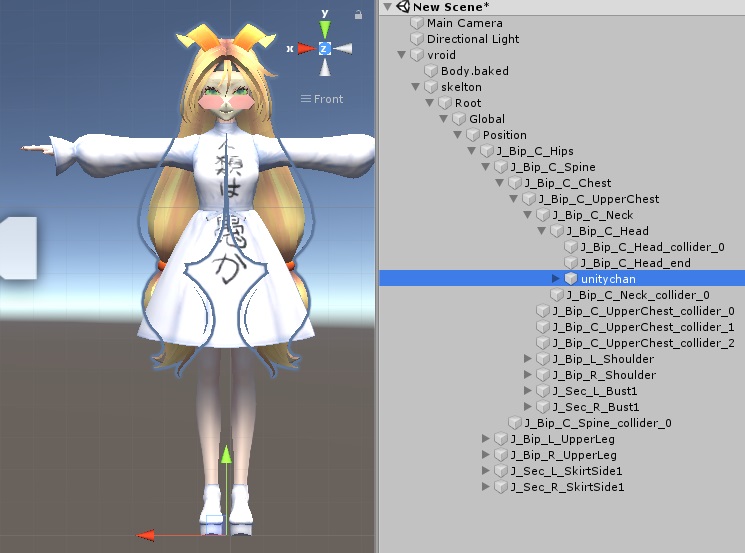Screen dimensions: 745x553
Task: Expand the J_Sec_R_SkirtSide1 arrow
Action: [x=486, y=487]
